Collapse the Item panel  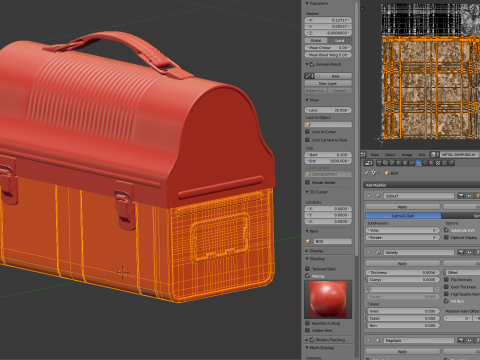tap(307, 231)
